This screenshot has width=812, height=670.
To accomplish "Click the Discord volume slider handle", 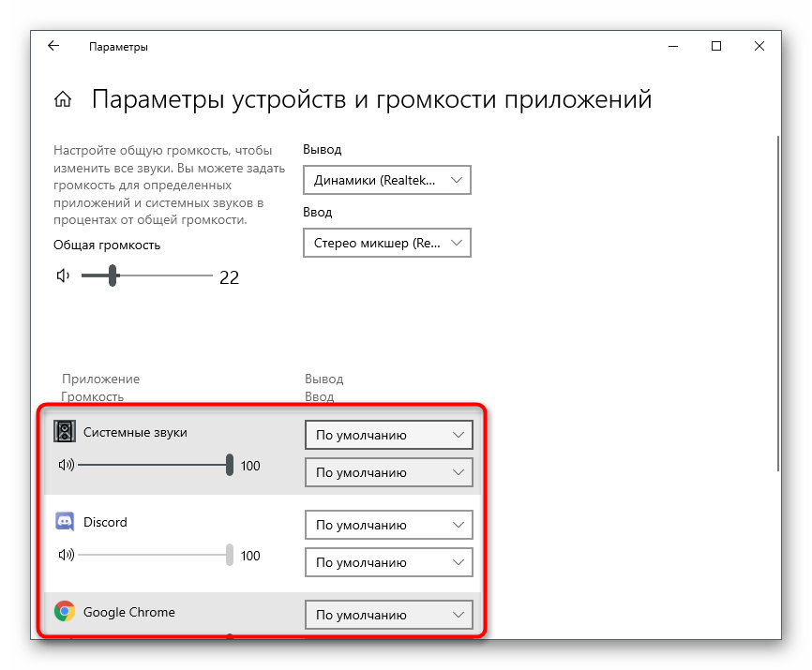I will 230,555.
